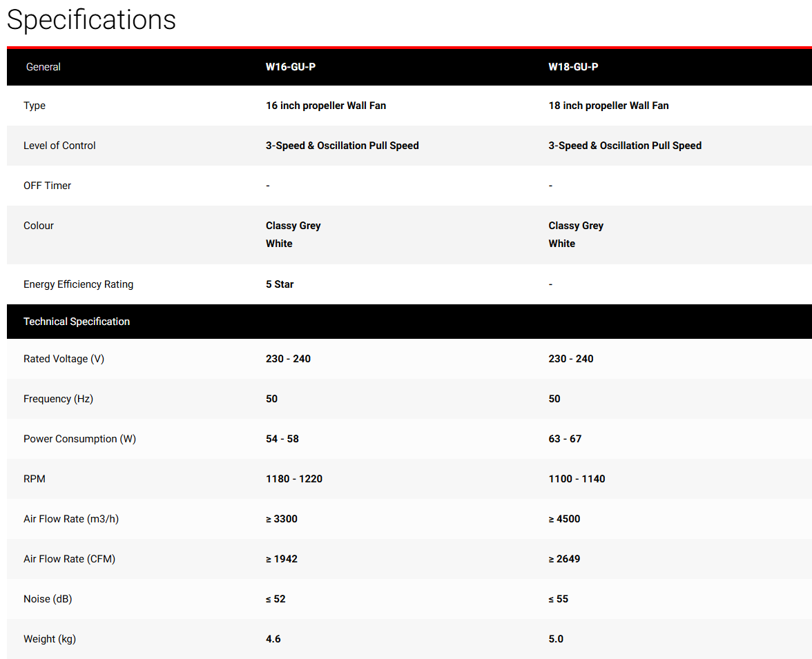
Task: Select the Weight (kg) label
Action: pos(50,639)
